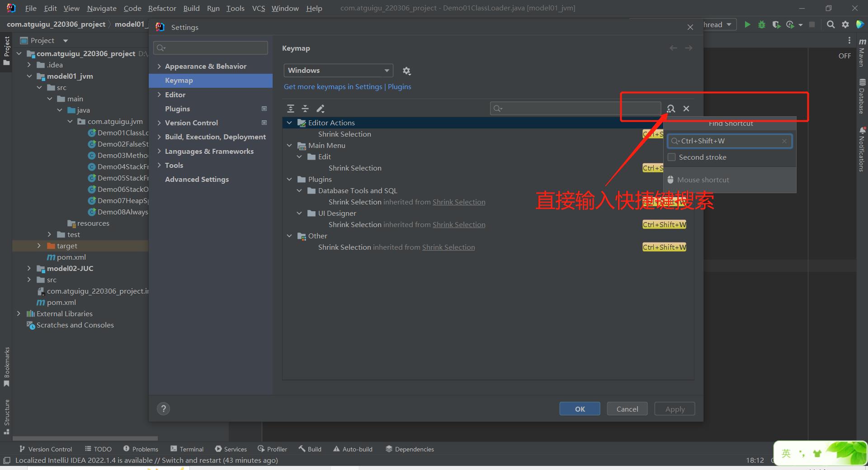Open the Maven tool window

pyautogui.click(x=862, y=52)
